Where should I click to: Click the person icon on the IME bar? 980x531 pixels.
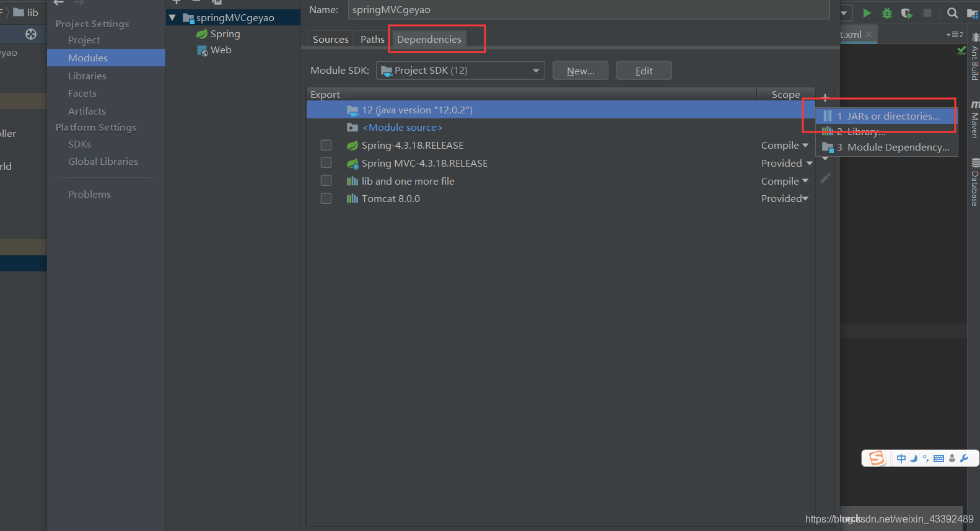click(x=952, y=459)
